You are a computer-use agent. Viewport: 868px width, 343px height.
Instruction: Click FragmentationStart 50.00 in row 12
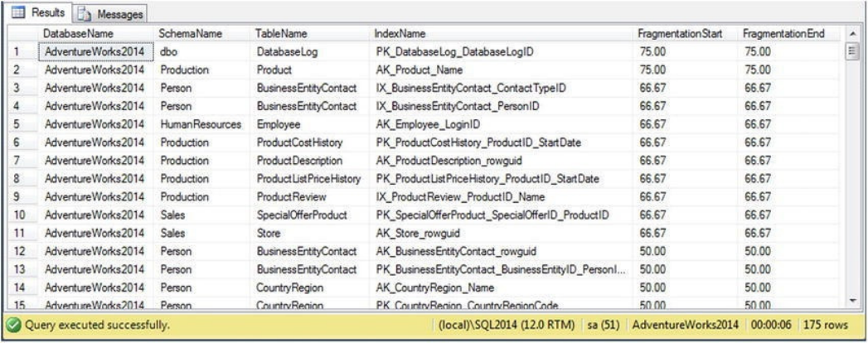[x=686, y=252]
